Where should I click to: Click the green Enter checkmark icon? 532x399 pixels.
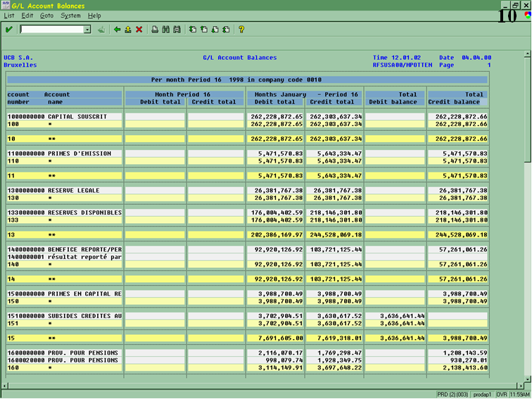click(8, 30)
